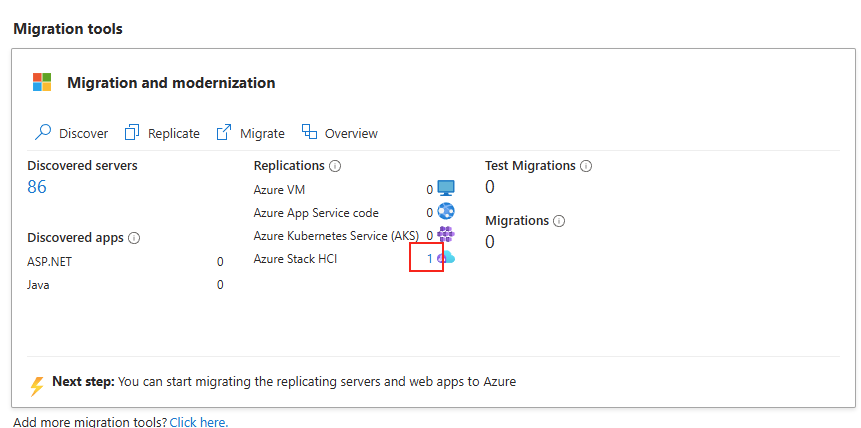Click the Java count 0

[x=220, y=285]
